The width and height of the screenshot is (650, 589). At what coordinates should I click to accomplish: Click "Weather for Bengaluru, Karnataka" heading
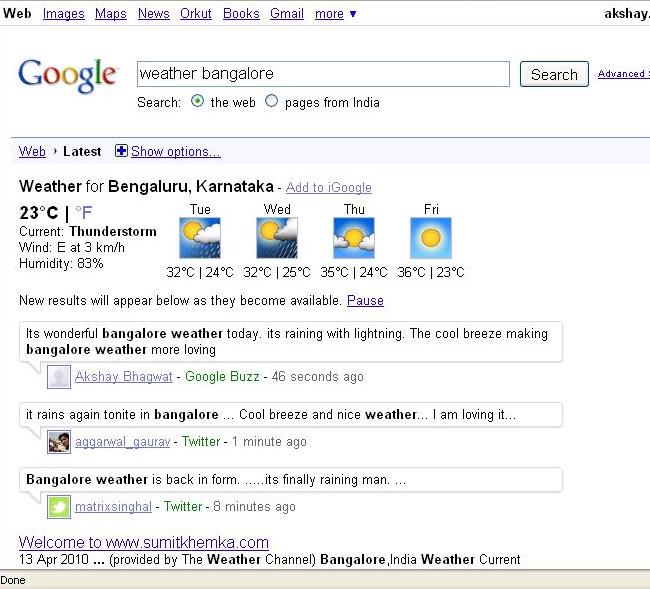click(146, 187)
